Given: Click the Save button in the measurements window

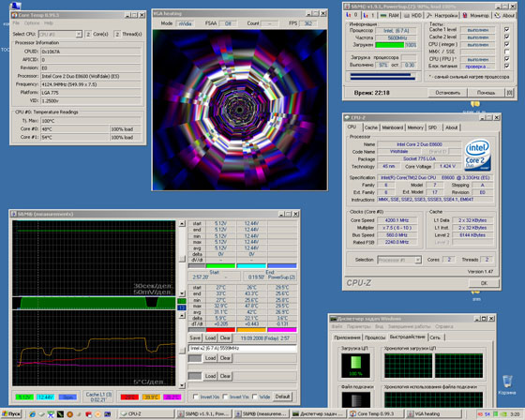Looking at the screenshot, I should (x=195, y=337).
